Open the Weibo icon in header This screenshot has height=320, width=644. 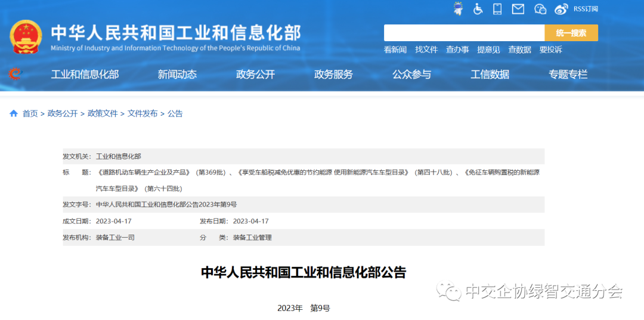[x=562, y=9]
